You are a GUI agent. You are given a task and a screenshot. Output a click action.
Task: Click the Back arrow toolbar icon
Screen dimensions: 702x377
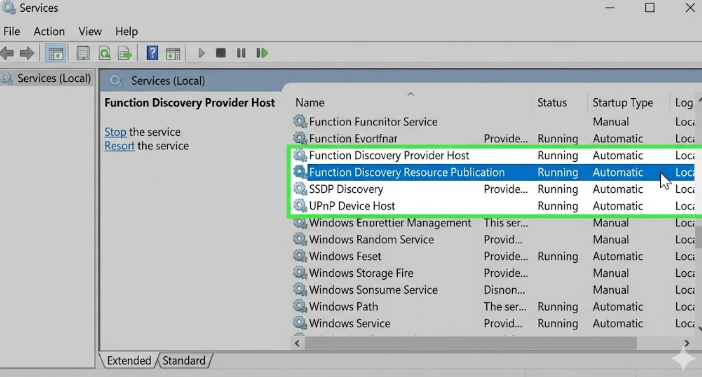point(7,53)
